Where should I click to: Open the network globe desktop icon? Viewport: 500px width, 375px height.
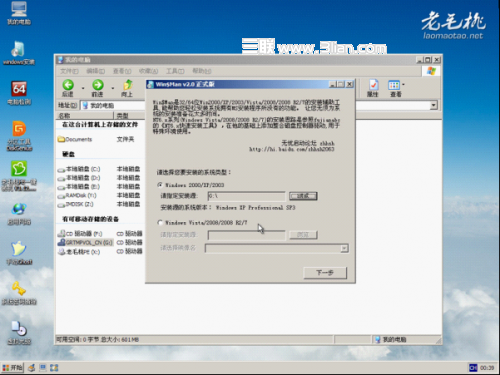point(19,214)
